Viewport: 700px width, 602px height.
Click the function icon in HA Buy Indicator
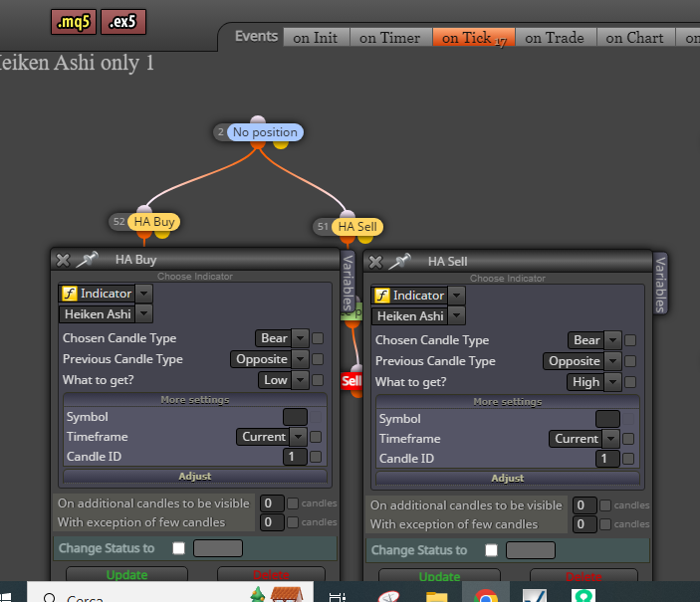pos(69,294)
